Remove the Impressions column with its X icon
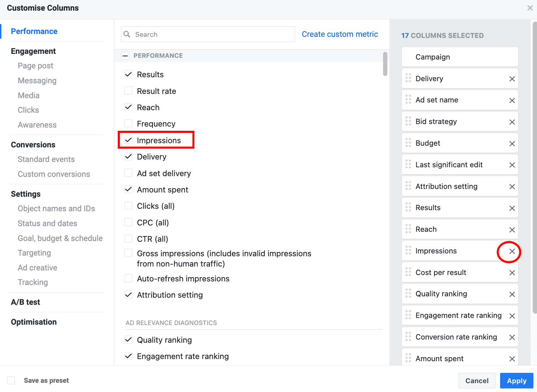 tap(512, 251)
